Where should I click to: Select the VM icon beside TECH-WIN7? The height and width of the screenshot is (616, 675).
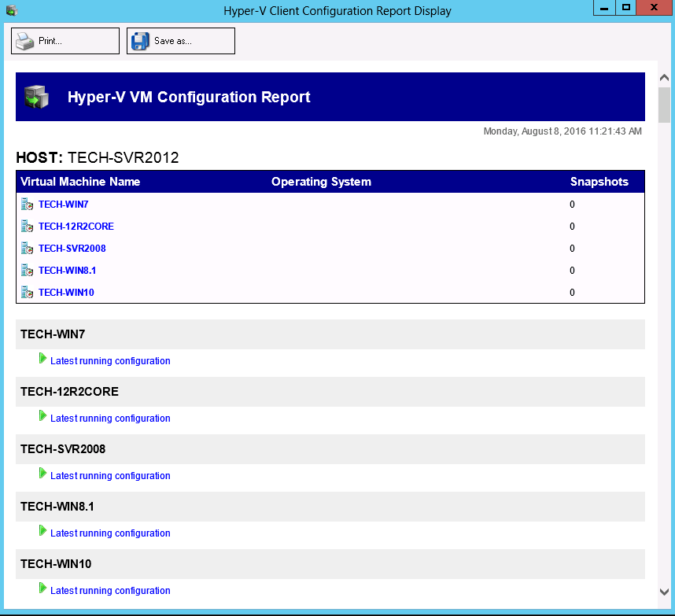click(28, 204)
